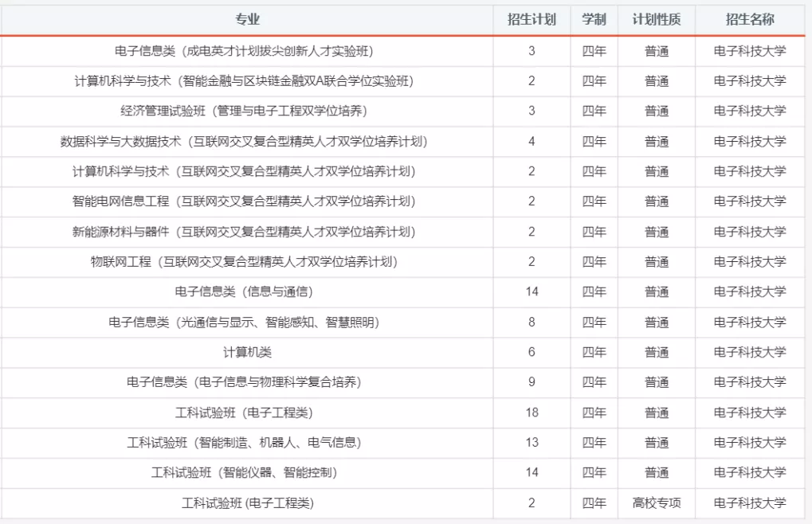
Task: Click 工科试验班（电子工程类）in bottom row
Action: tap(248, 502)
